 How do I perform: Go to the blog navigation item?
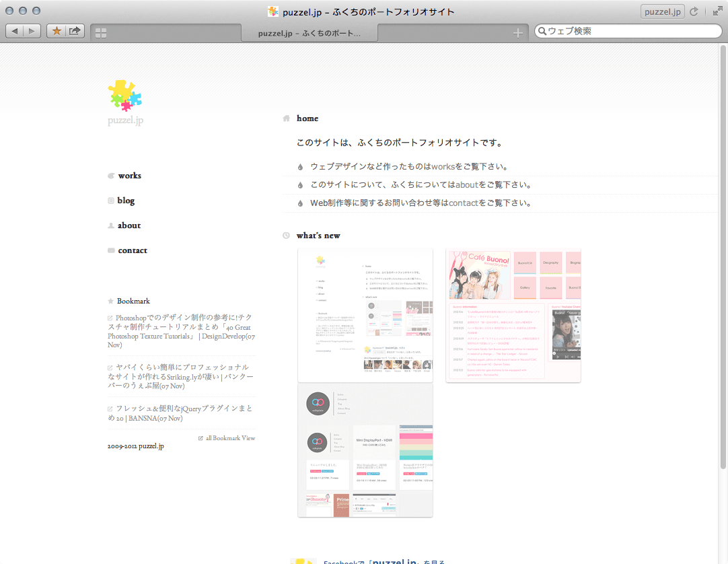(126, 201)
